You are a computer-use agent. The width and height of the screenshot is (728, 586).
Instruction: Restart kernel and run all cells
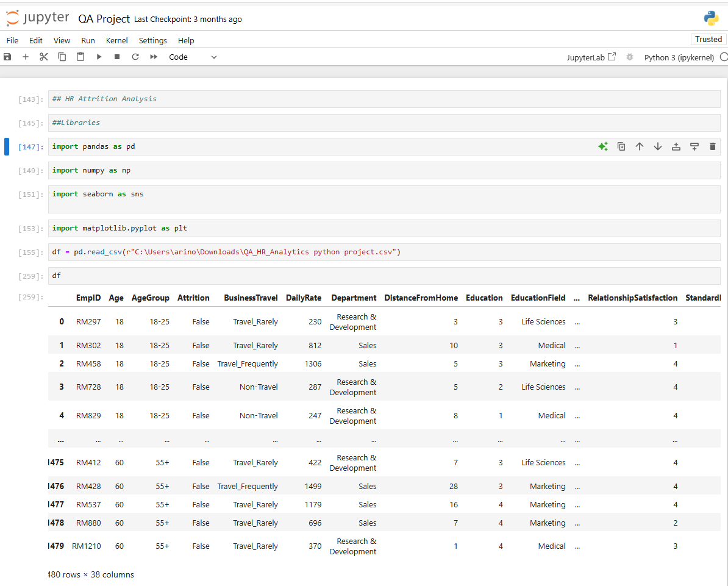[x=154, y=57]
